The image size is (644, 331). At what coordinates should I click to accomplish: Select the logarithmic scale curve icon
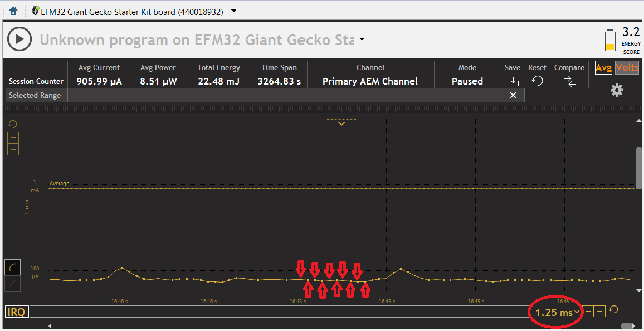(12, 268)
